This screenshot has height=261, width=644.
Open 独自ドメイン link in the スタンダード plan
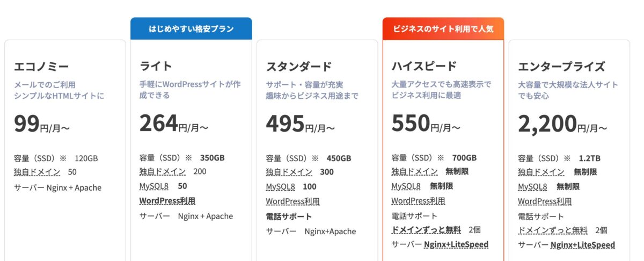tap(289, 172)
